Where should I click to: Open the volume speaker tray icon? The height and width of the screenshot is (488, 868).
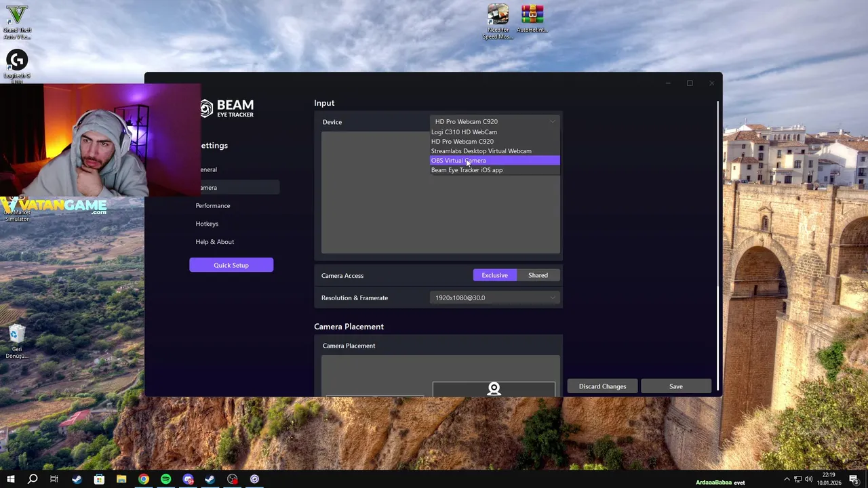[808, 479]
